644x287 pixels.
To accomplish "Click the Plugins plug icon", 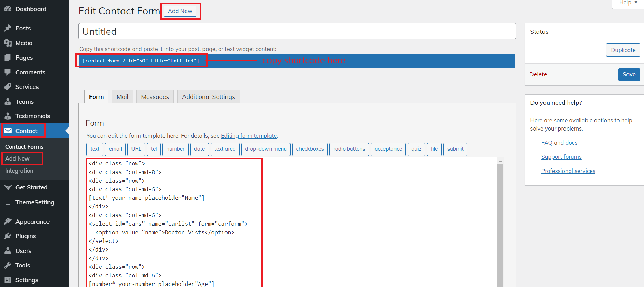I will 8,236.
